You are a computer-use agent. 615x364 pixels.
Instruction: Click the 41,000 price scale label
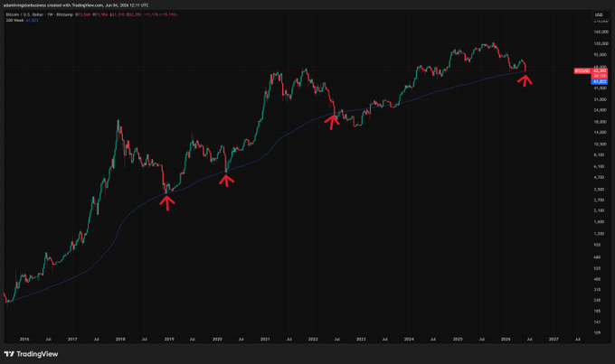pos(601,89)
